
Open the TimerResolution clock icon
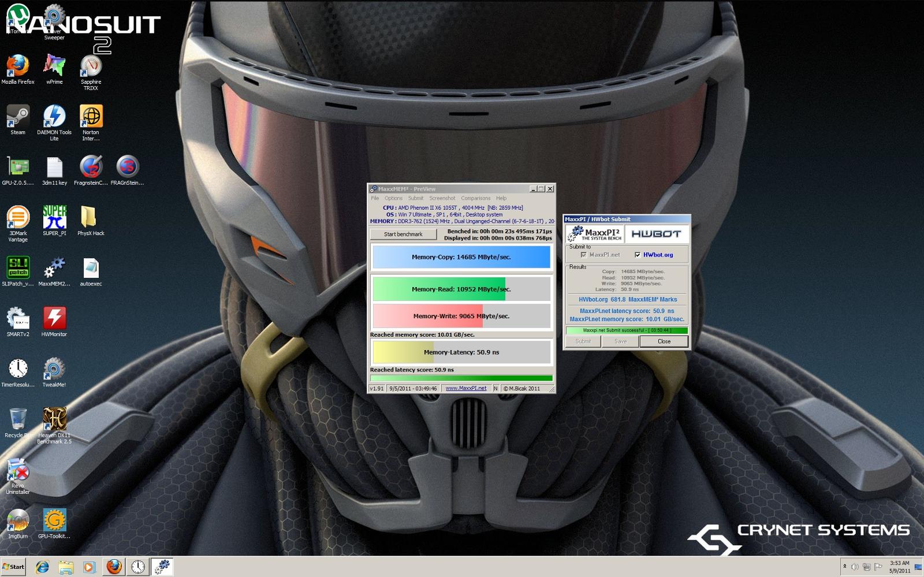click(18, 372)
